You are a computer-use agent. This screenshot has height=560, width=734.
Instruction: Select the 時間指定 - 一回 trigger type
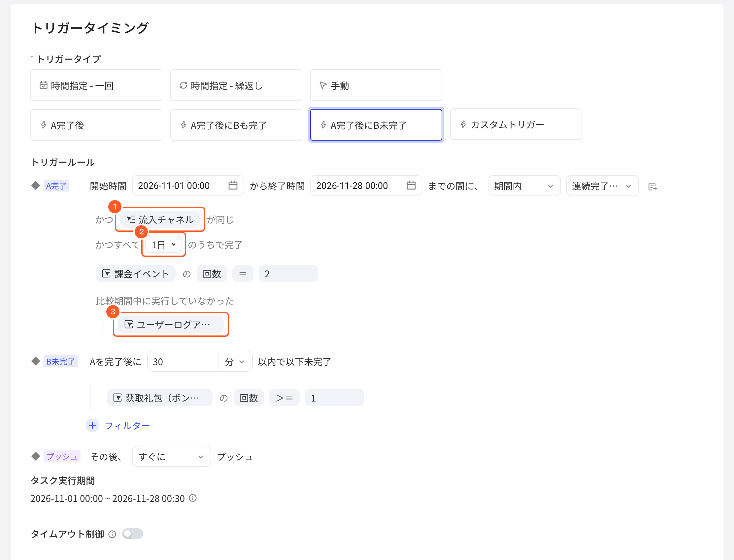[x=96, y=85]
